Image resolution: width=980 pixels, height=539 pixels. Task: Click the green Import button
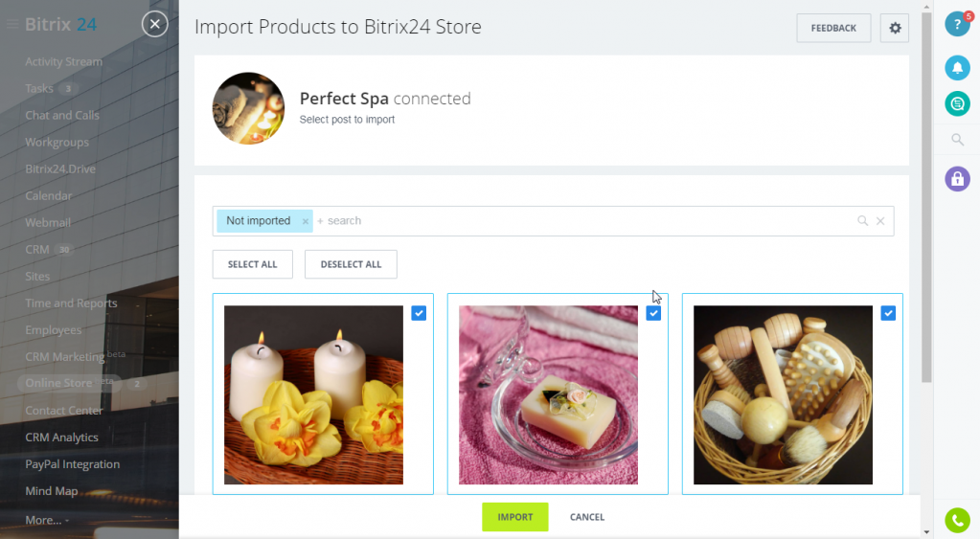515,517
